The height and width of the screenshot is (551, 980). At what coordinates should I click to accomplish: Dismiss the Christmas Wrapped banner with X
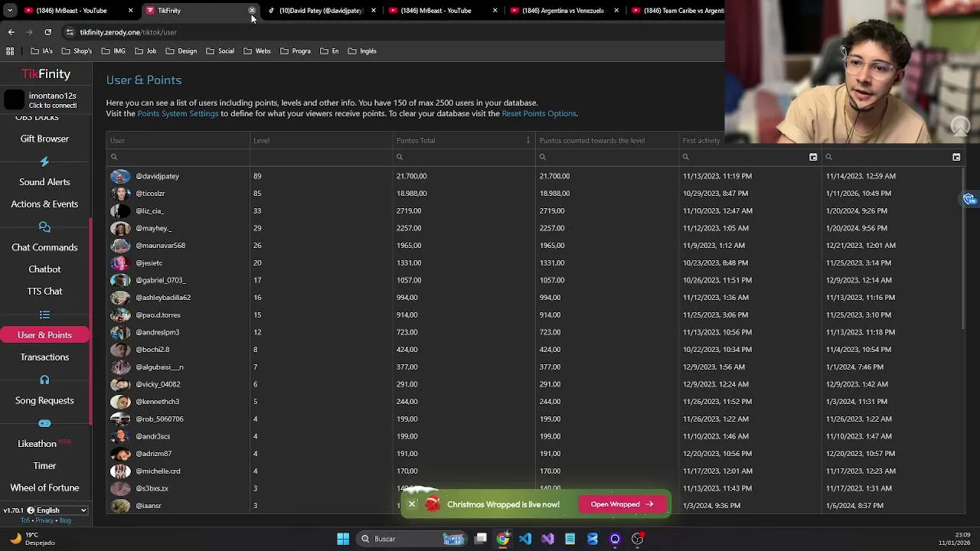(x=412, y=504)
